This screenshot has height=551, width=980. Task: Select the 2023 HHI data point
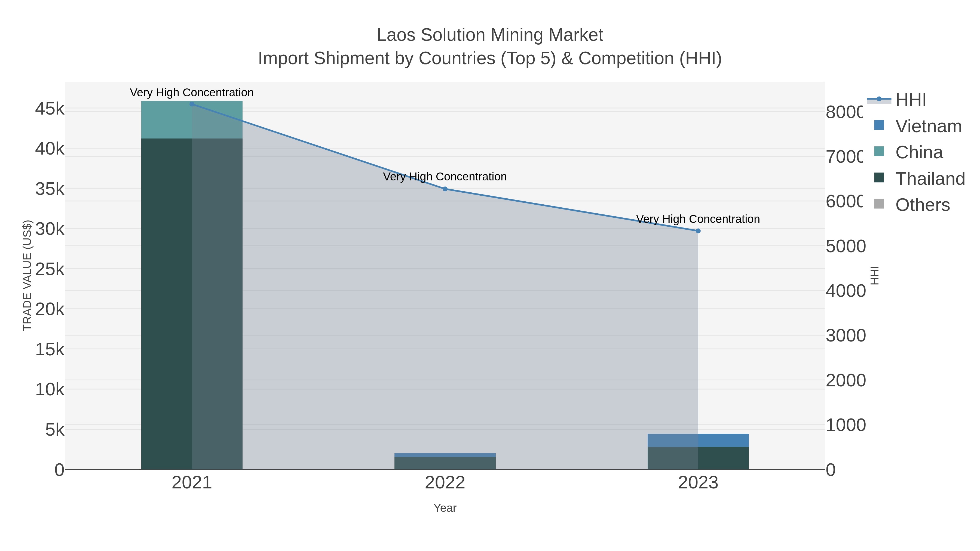698,231
